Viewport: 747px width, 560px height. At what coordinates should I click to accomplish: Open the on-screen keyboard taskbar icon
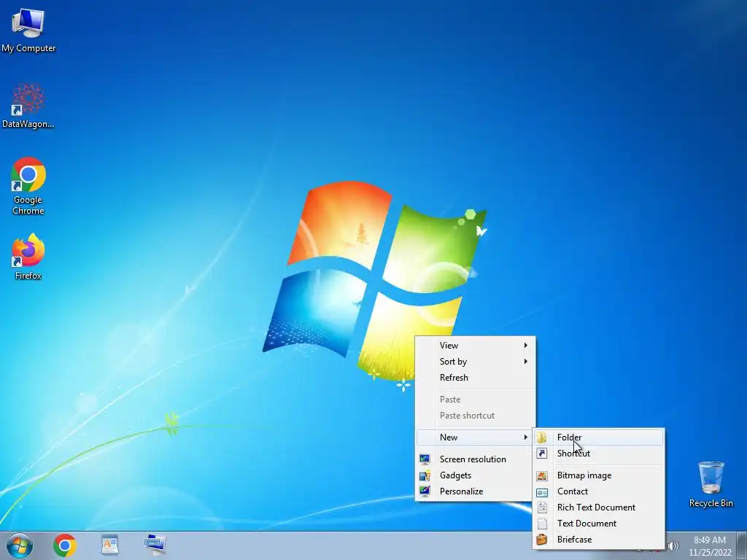(x=155, y=545)
